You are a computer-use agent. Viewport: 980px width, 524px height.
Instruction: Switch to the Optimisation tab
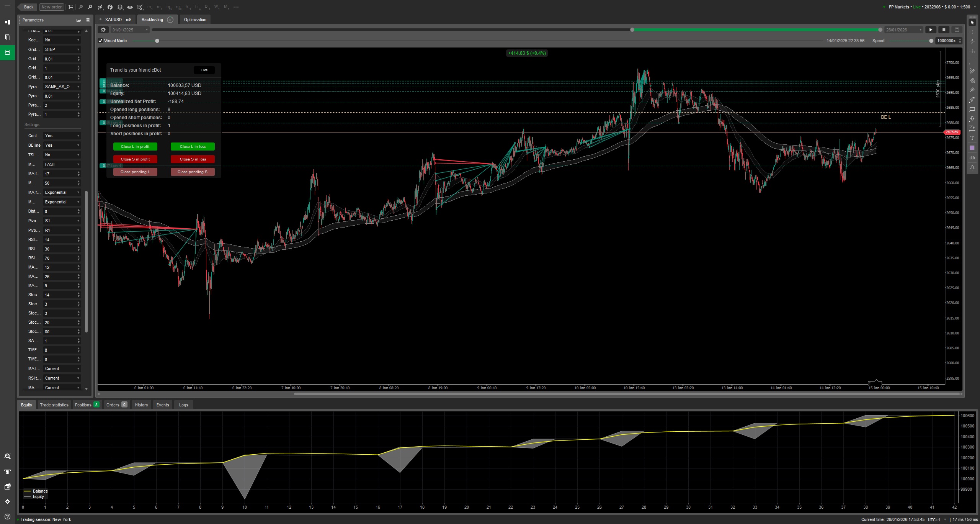[x=195, y=20]
